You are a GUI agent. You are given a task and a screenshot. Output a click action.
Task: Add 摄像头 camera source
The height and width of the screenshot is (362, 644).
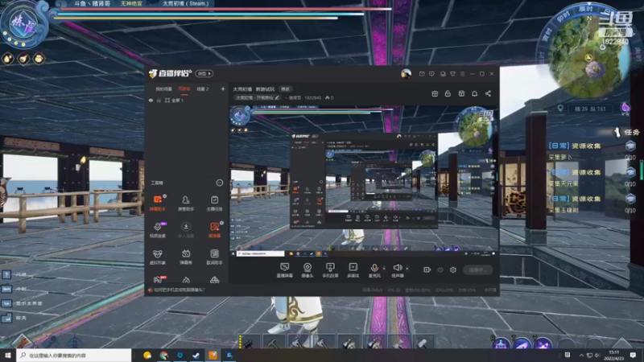point(308,270)
